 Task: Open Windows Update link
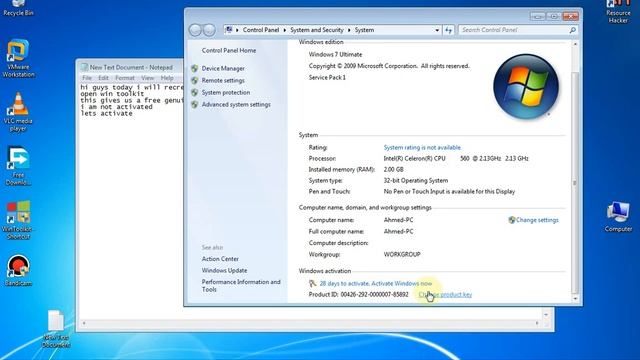click(x=224, y=270)
